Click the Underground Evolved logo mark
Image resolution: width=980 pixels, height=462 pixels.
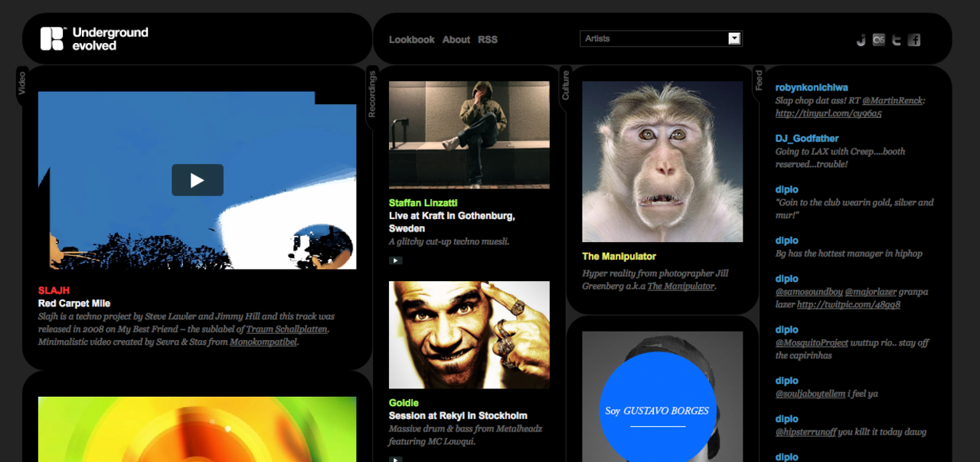pos(51,38)
